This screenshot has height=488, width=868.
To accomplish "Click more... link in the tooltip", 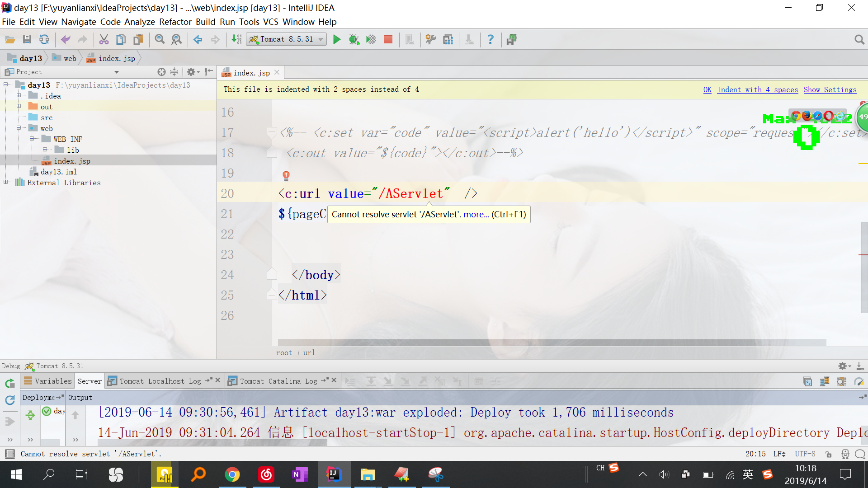I will pyautogui.click(x=476, y=214).
